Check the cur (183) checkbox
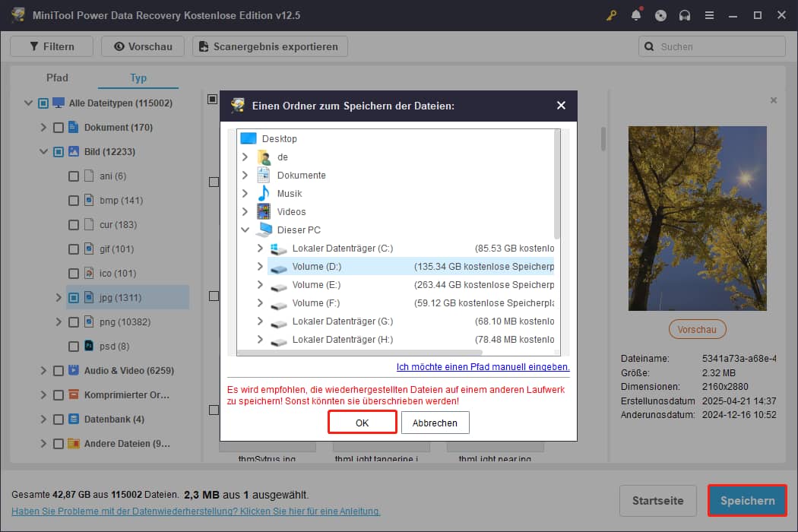This screenshot has height=532, width=798. click(x=74, y=225)
